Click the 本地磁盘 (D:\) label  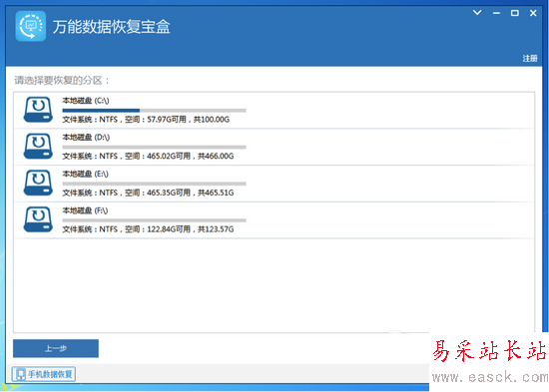86,138
